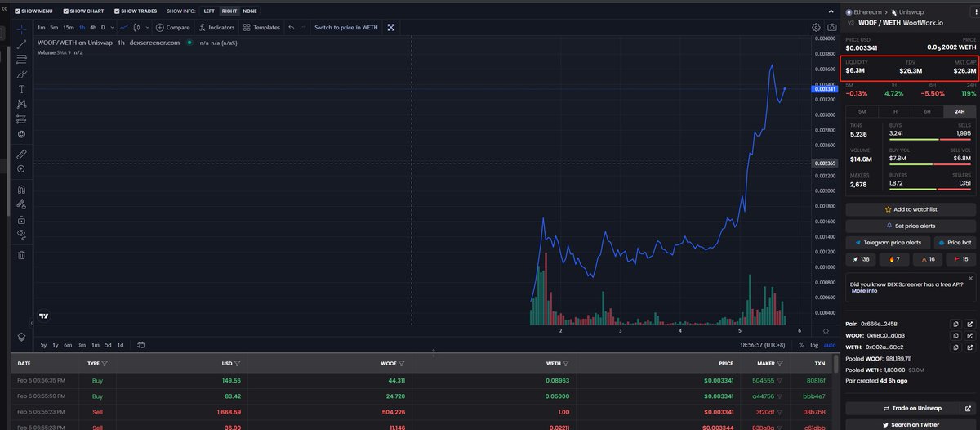
Task: Select the 24H stats tab
Action: pos(960,111)
